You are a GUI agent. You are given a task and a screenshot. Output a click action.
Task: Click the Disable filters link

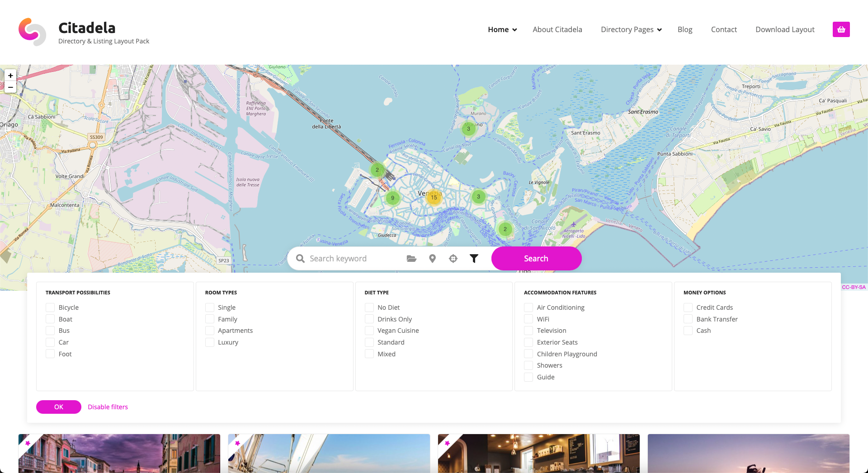click(108, 407)
